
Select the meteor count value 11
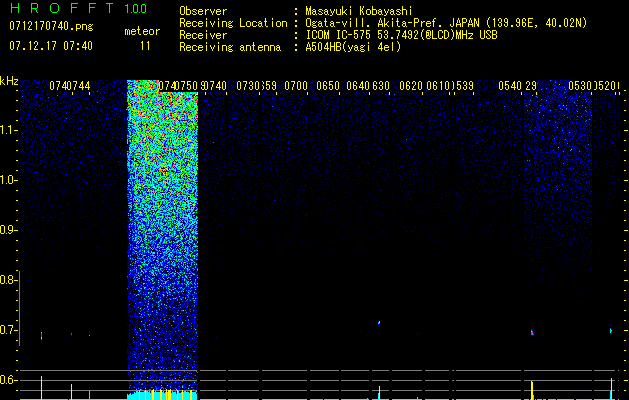pos(145,46)
